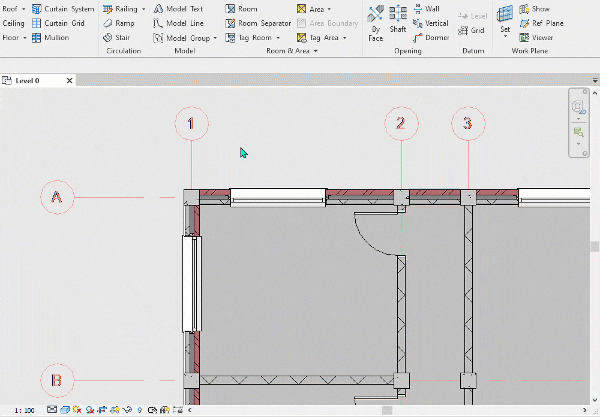Viewport: 600px width, 417px height.
Task: Open zoom options dropdown arrow in navigation bar
Action: [x=579, y=144]
